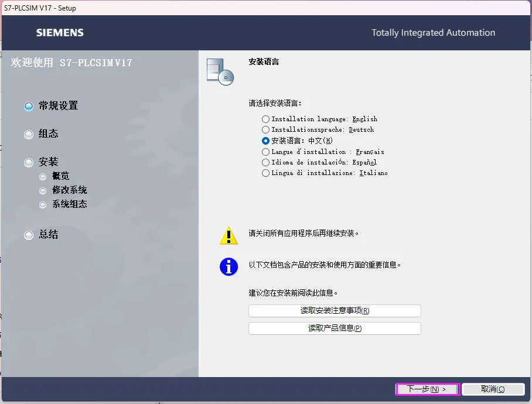The width and height of the screenshot is (532, 404).
Task: Click the 安装语言 heading
Action: 264,61
